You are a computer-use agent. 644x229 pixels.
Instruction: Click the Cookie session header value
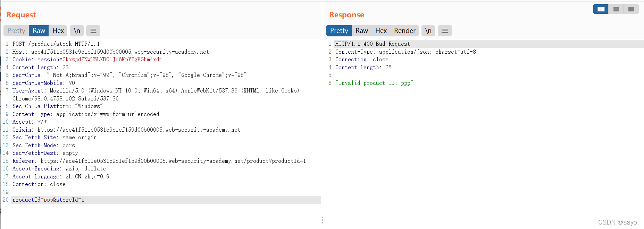click(112, 60)
